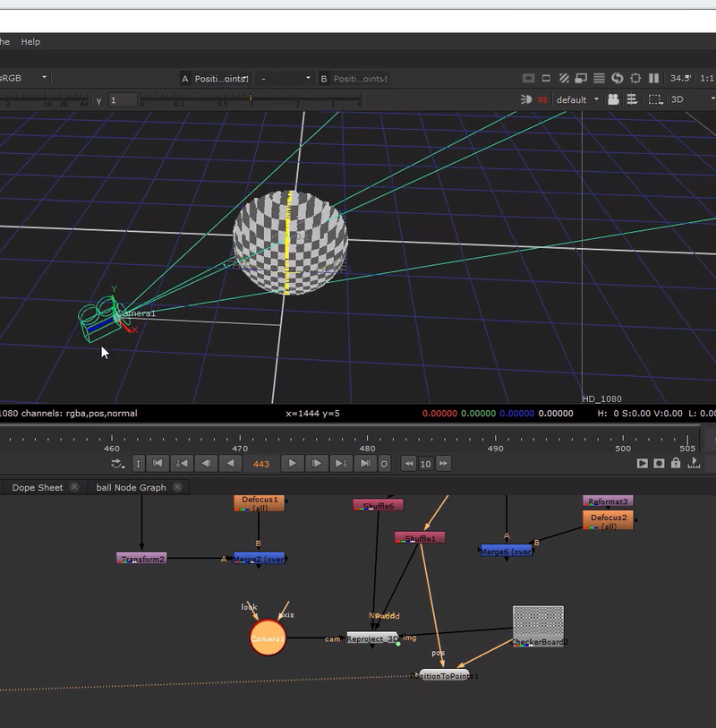Pause viewer rendering with the pause icon
Screen dimensions: 716x728
653,77
